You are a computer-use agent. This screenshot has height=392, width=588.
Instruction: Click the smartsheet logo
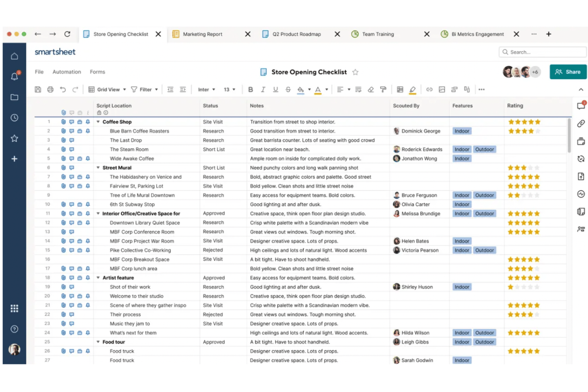(55, 52)
